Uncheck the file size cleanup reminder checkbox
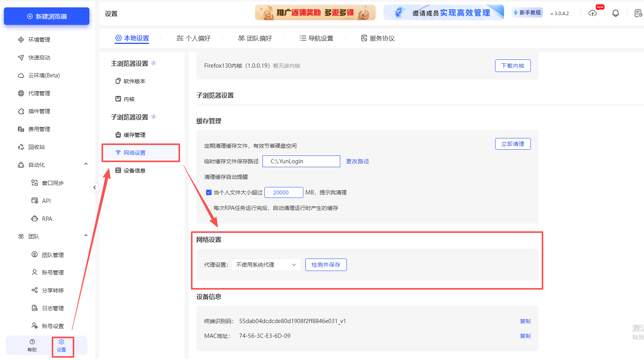Screen dimensions: 644x360 pos(209,192)
